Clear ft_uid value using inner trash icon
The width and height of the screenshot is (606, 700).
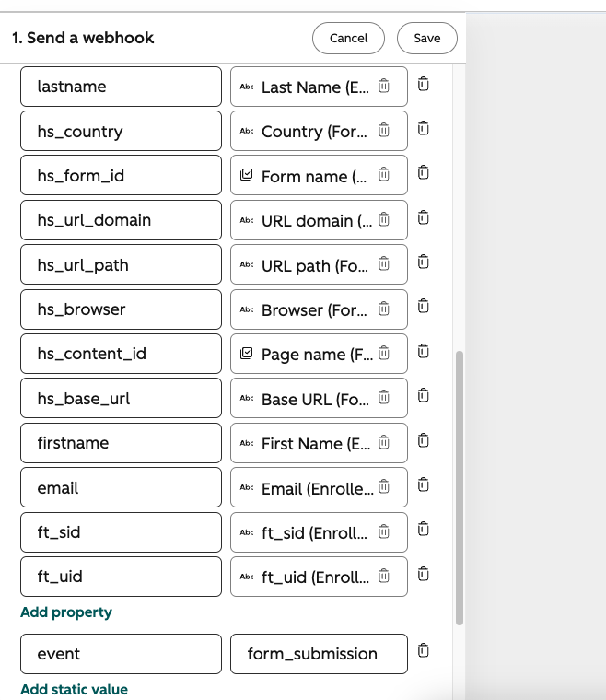[x=384, y=577]
